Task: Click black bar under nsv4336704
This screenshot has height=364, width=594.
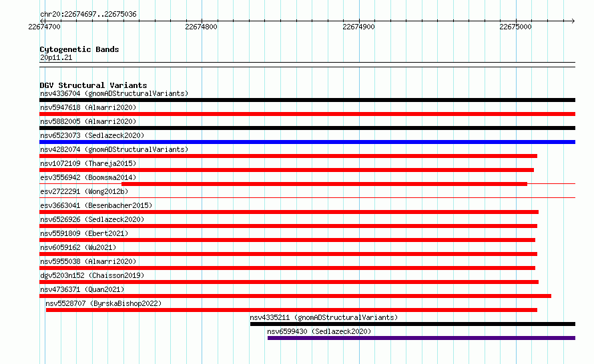Action: point(307,100)
